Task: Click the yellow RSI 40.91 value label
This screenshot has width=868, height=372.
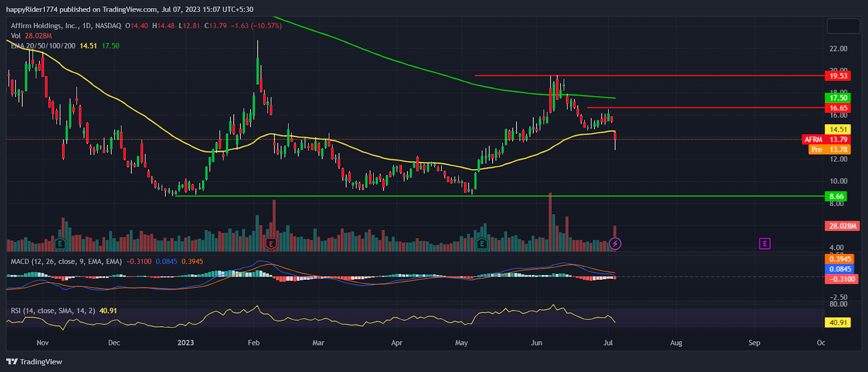Action: [x=838, y=323]
